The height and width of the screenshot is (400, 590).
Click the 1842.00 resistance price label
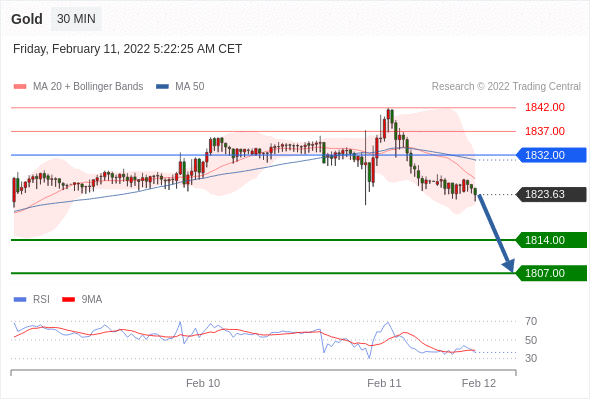coord(545,107)
